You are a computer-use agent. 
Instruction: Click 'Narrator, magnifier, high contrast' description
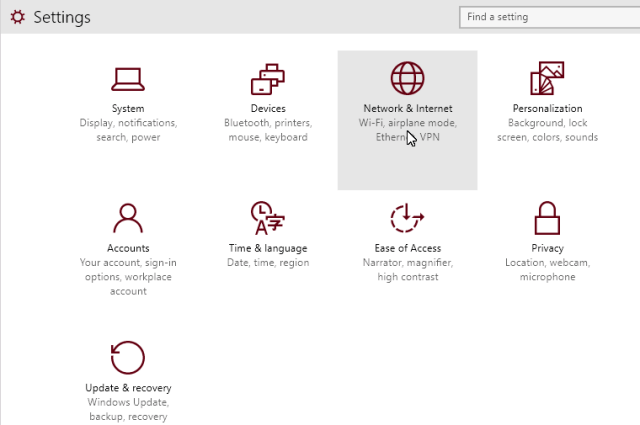pos(408,269)
